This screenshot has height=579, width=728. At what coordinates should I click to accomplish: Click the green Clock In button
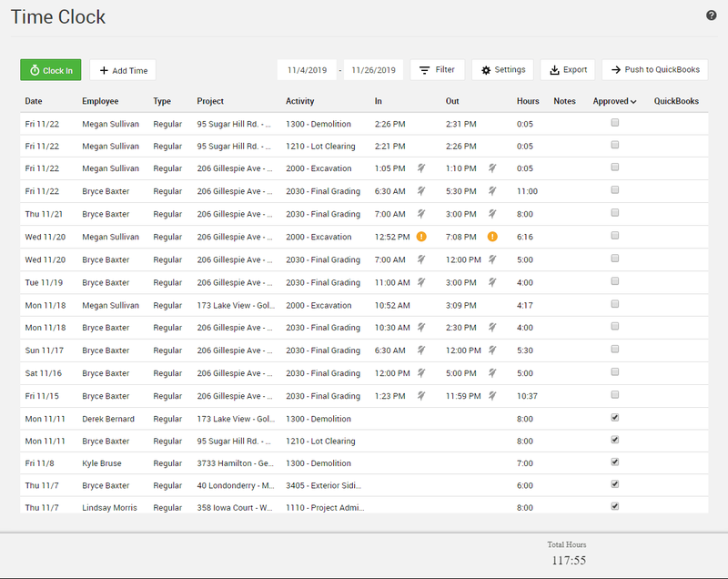click(51, 70)
